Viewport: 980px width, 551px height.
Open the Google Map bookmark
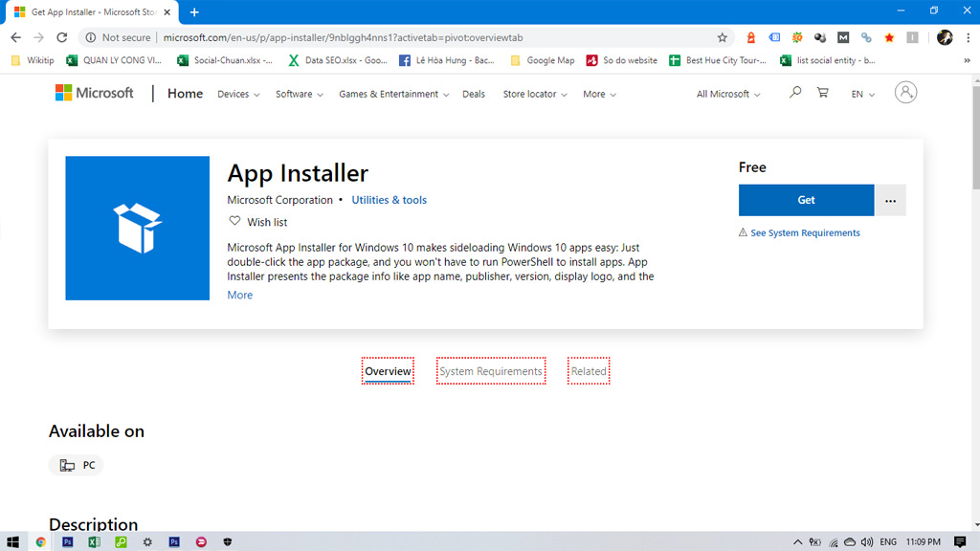(x=543, y=60)
